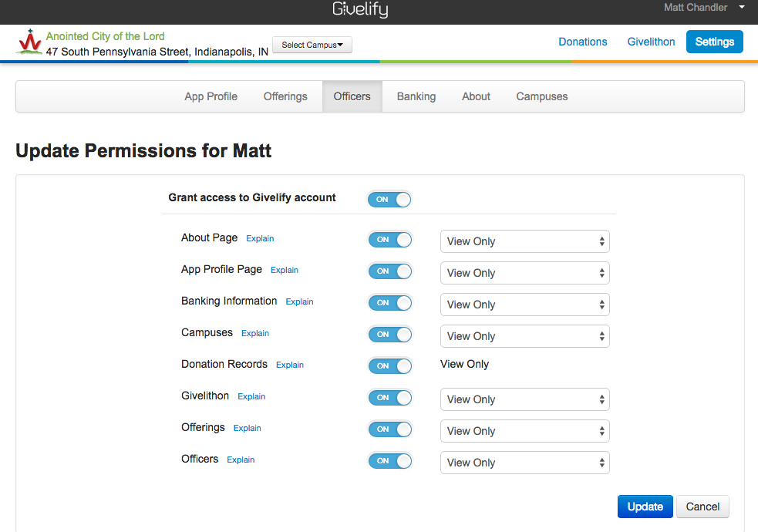758x532 pixels.
Task: Open the Matt Chandler user menu arrow
Action: [741, 8]
